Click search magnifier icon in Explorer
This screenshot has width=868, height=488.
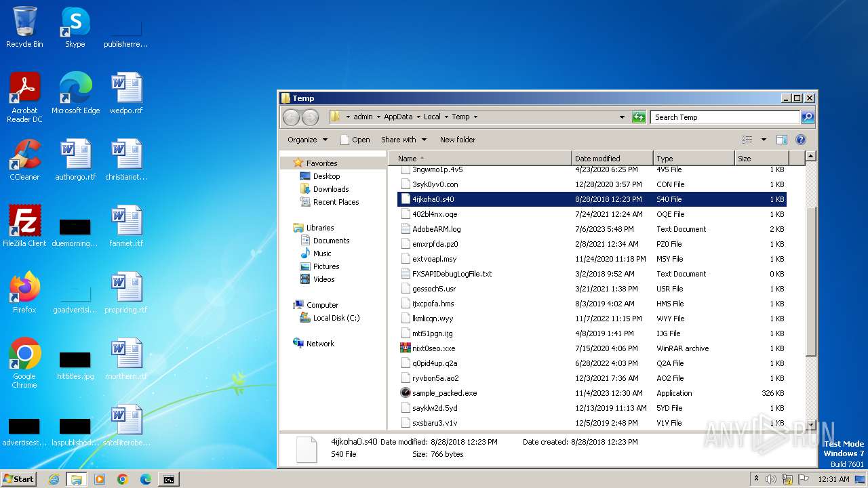[807, 117]
